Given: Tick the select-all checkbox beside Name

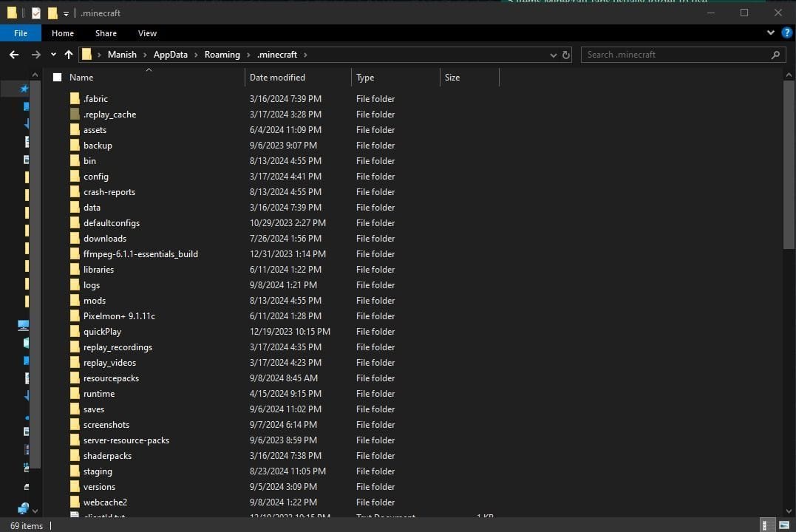Looking at the screenshot, I should coord(58,78).
